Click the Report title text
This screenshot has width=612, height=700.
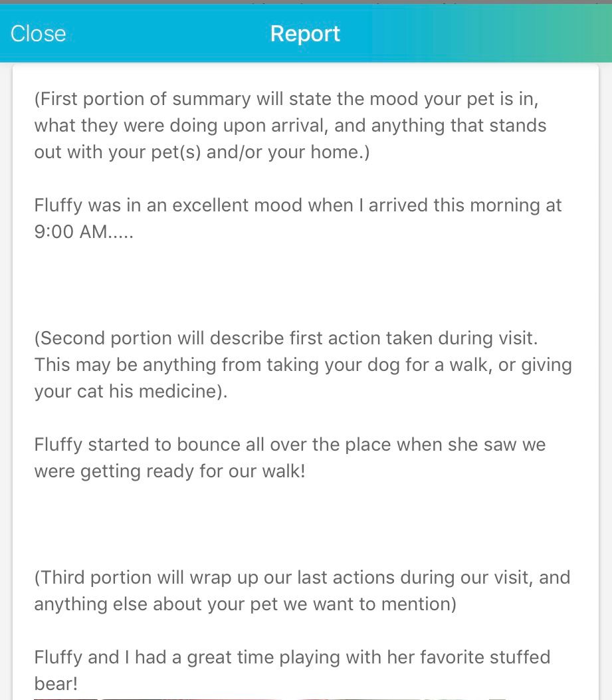point(305,33)
